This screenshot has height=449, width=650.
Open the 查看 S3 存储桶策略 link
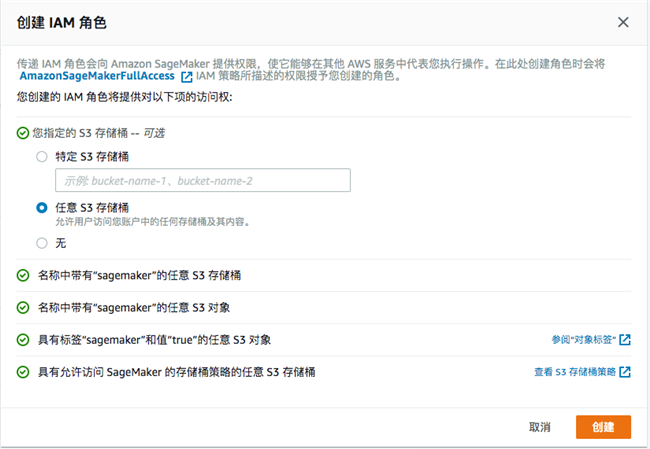point(575,372)
